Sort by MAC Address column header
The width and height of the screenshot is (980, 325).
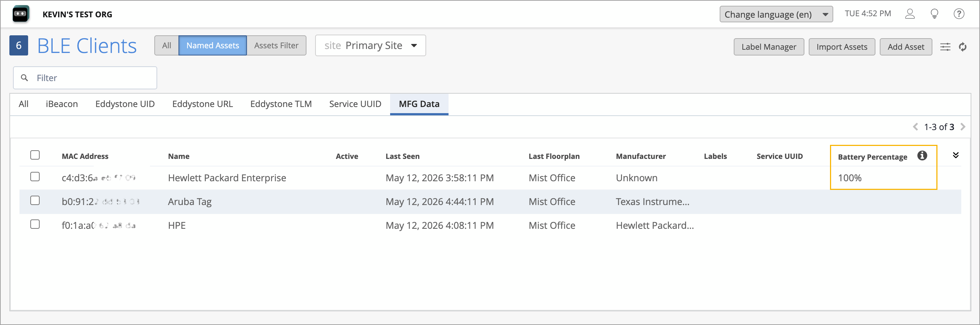click(85, 156)
